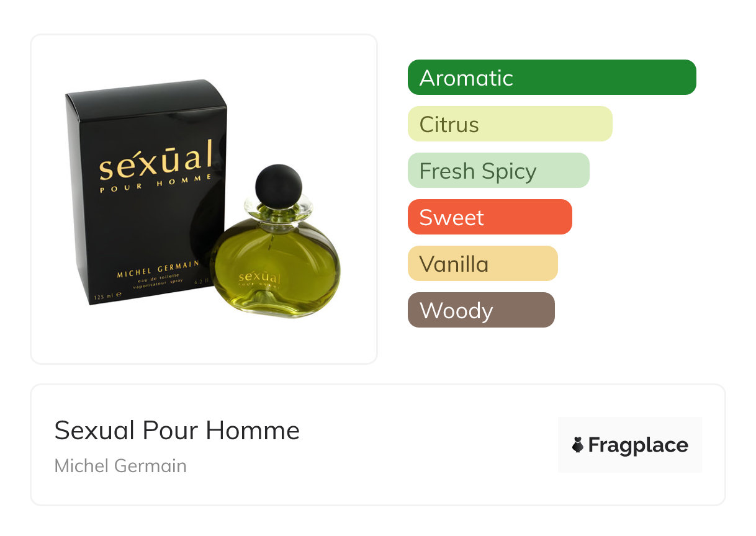The height and width of the screenshot is (536, 756).
Task: Click the black round bottle stopper
Action: click(278, 185)
